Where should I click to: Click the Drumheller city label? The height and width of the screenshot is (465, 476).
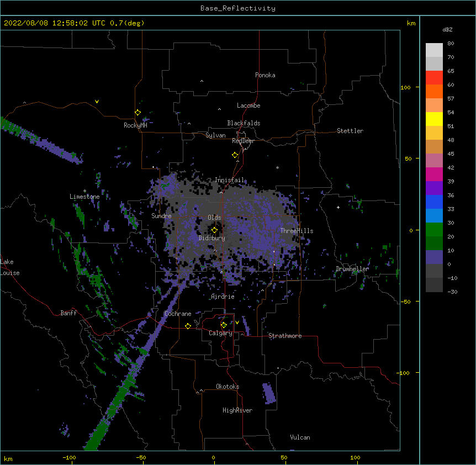point(352,269)
